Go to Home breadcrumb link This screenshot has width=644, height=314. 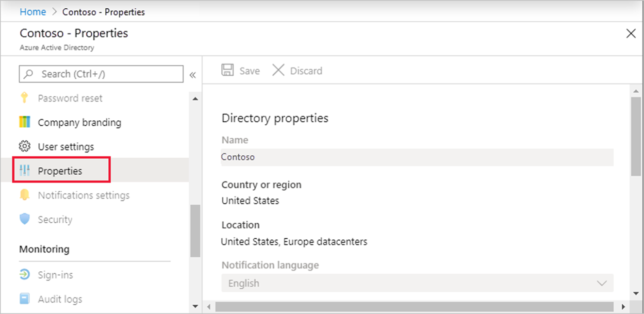click(33, 12)
